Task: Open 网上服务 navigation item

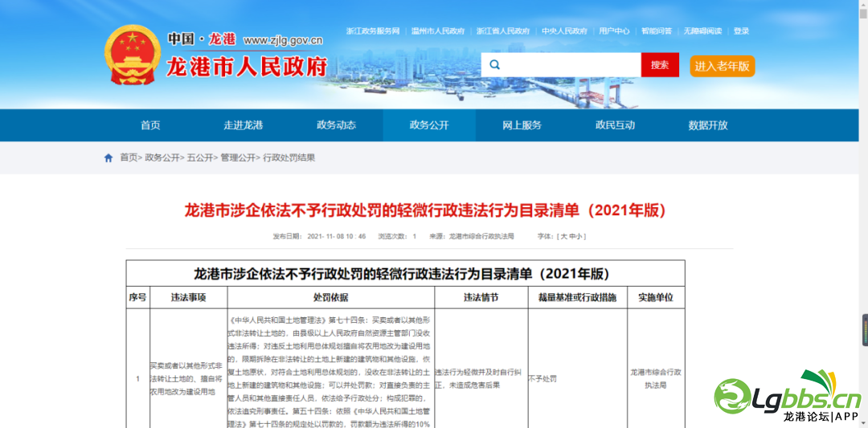Action: tap(522, 125)
